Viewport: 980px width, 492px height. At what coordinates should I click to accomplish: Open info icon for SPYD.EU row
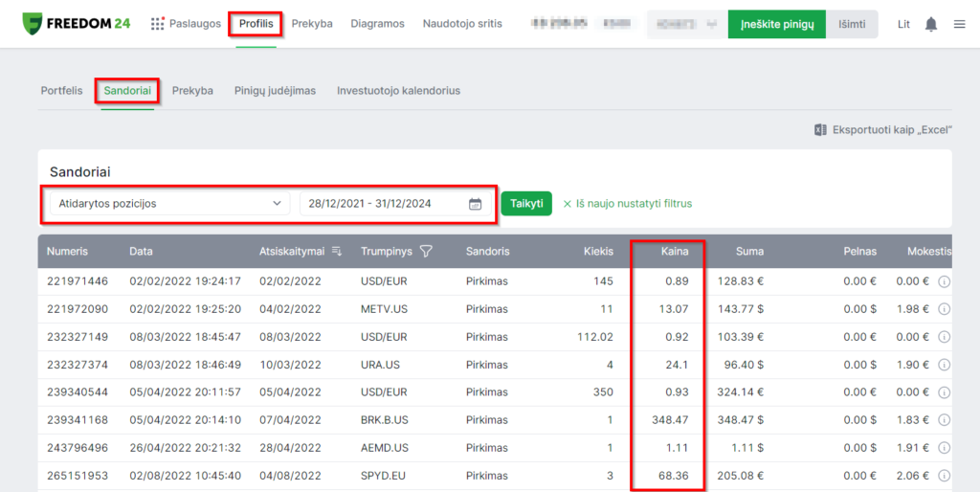click(x=944, y=476)
